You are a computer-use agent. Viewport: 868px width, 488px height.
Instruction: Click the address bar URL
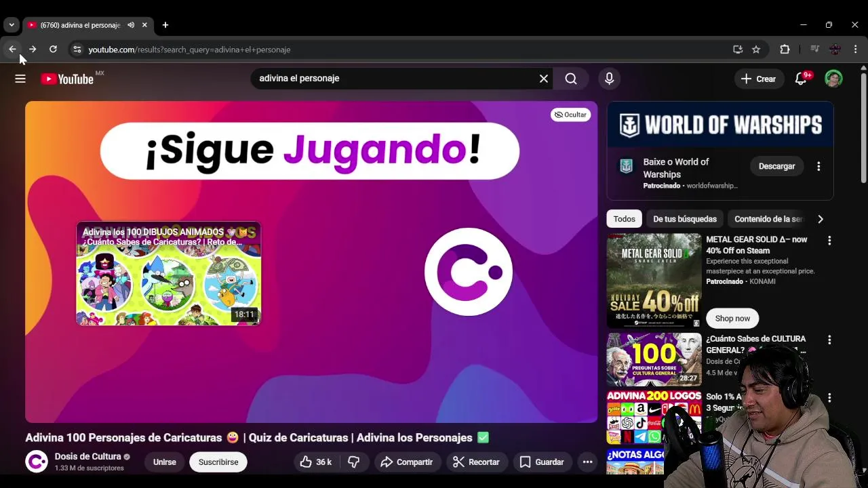pos(189,49)
